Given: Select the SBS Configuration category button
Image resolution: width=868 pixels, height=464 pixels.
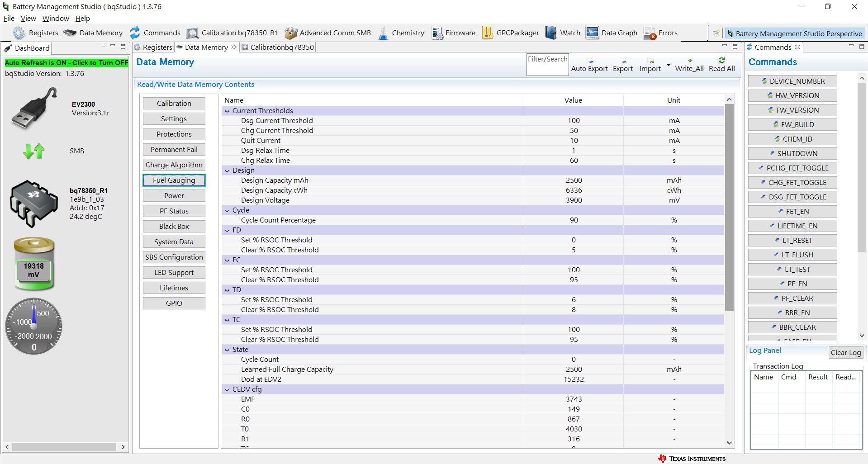Looking at the screenshot, I should click(174, 257).
